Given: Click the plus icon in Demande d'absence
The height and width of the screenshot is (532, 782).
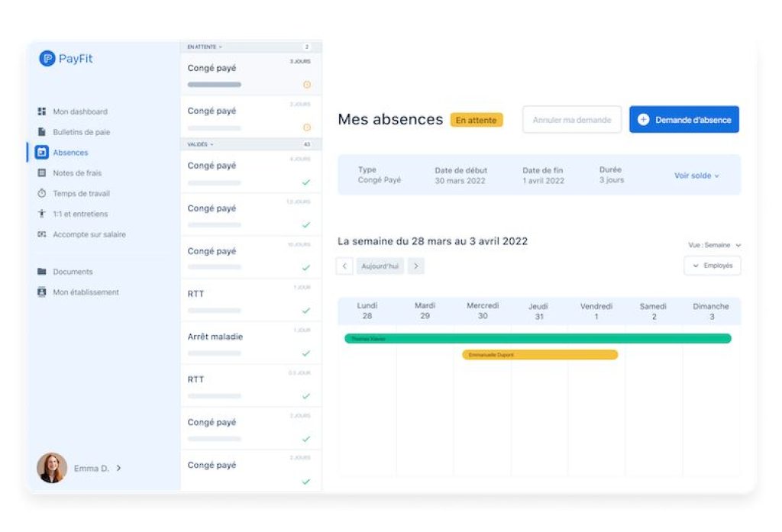Looking at the screenshot, I should click(643, 120).
